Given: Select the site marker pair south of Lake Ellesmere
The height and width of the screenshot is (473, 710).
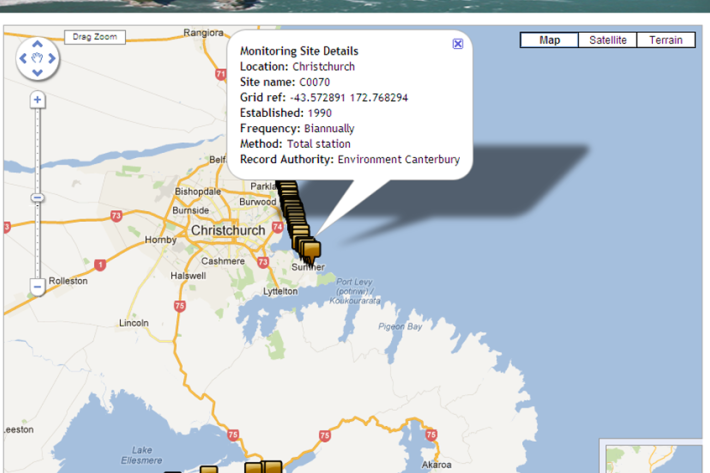Looking at the screenshot, I should [x=263, y=466].
